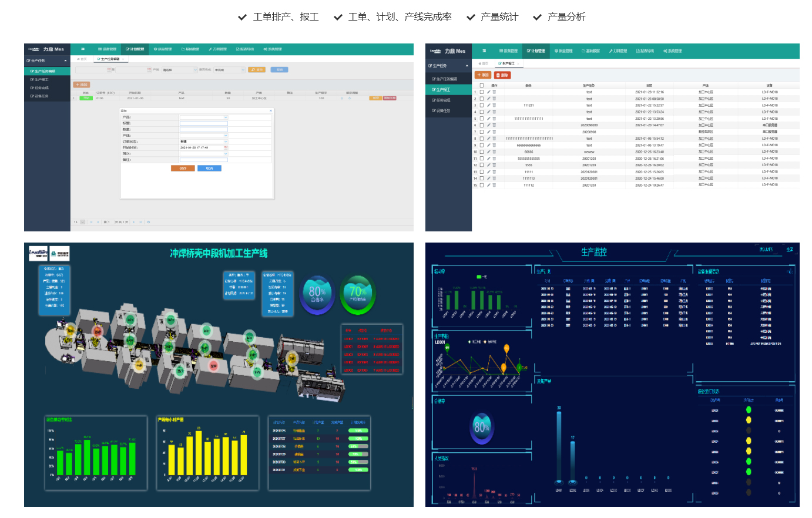Select 任务完成 in 生产报工 screenshot sidebar
Screen dimensions: 812x518
441,100
